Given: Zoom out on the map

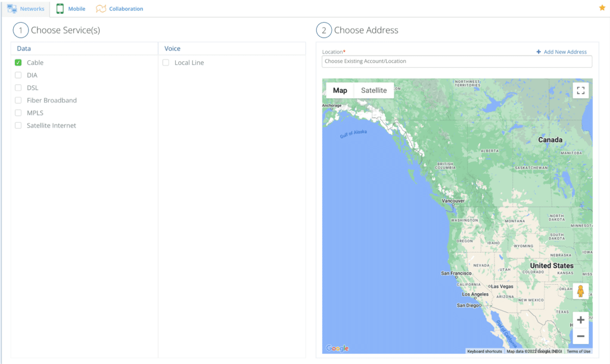Looking at the screenshot, I should pyautogui.click(x=581, y=336).
